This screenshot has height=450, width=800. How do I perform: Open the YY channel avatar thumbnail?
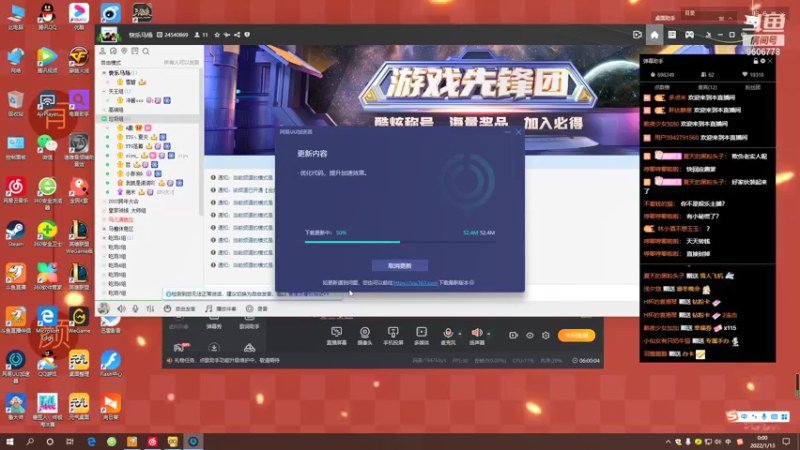[x=109, y=35]
